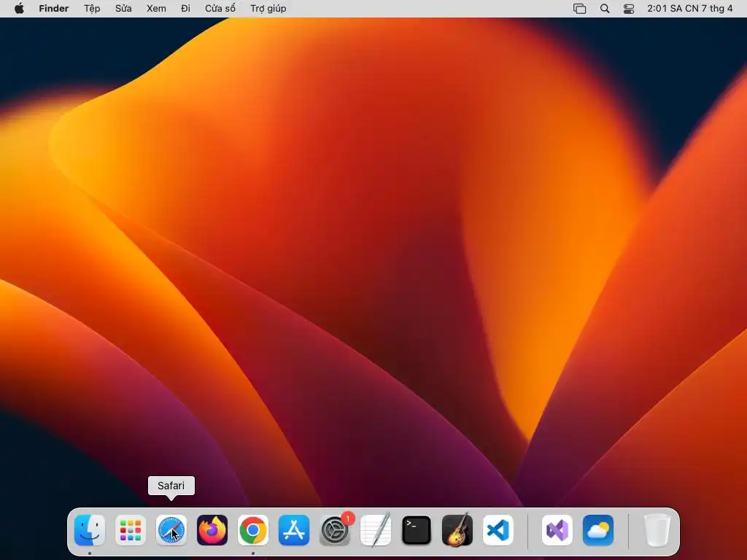747x560 pixels.
Task: Open the App Store icon
Action: pos(294,530)
